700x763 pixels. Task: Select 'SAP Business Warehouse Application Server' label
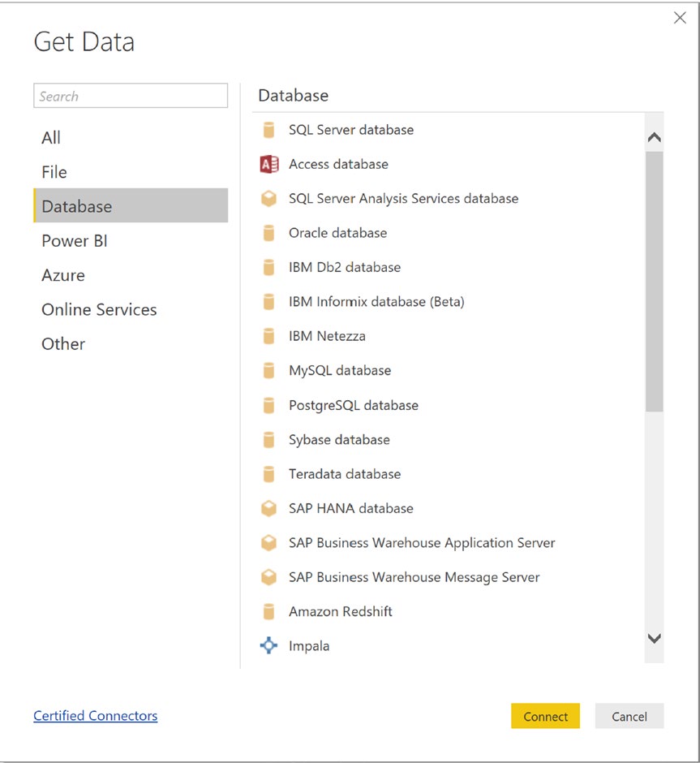point(422,543)
